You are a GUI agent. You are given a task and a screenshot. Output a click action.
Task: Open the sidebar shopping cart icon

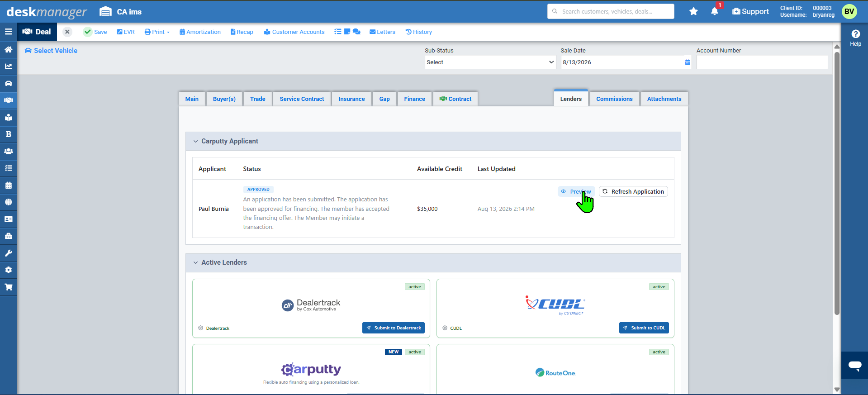tap(8, 287)
